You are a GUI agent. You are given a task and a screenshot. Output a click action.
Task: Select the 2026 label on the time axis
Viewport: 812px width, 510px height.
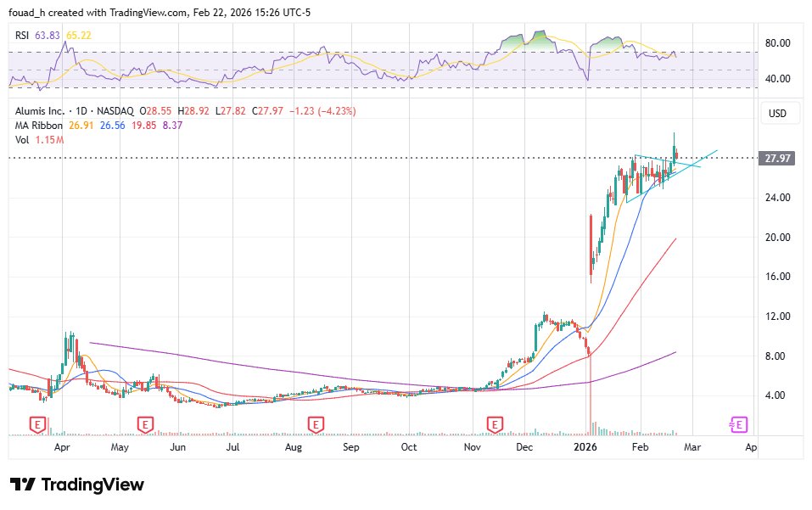pyautogui.click(x=585, y=446)
